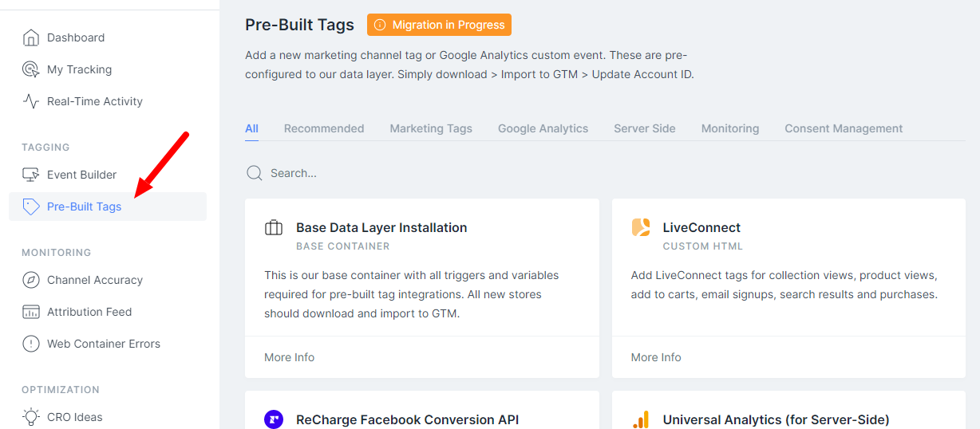980x429 pixels.
Task: Click the info icon in Migration badge
Action: 380,25
